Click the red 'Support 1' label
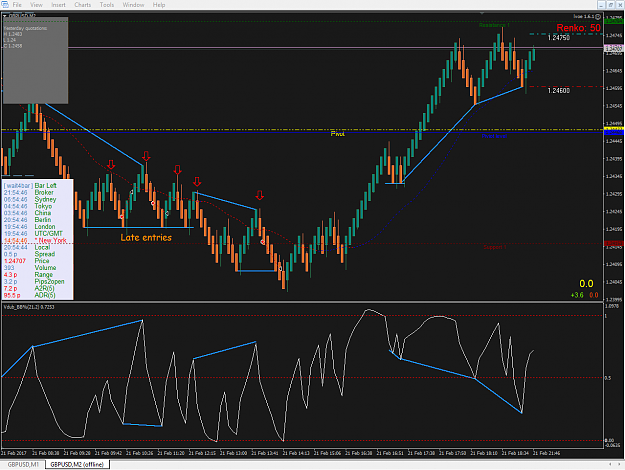 coord(495,247)
